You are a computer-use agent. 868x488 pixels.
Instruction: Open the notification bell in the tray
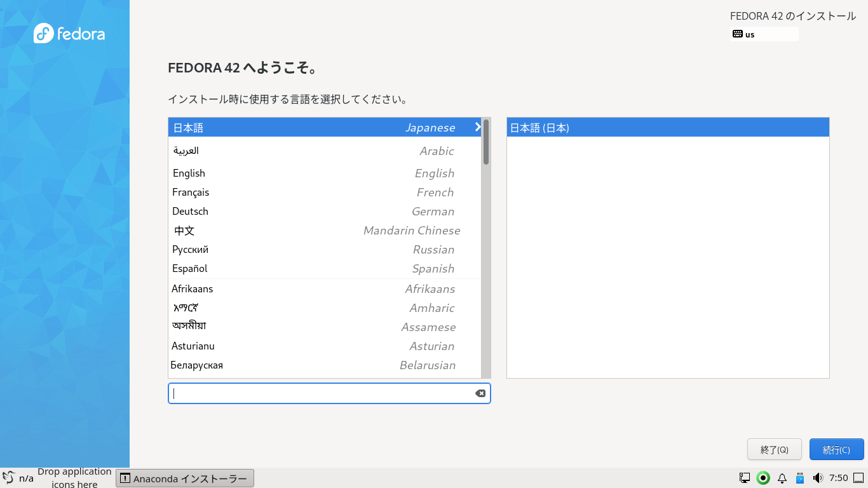point(782,478)
